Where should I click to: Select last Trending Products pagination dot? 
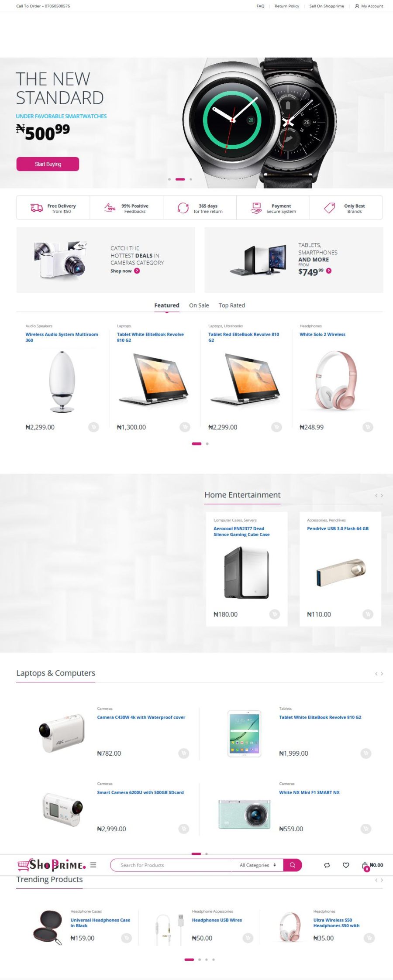pos(213,959)
